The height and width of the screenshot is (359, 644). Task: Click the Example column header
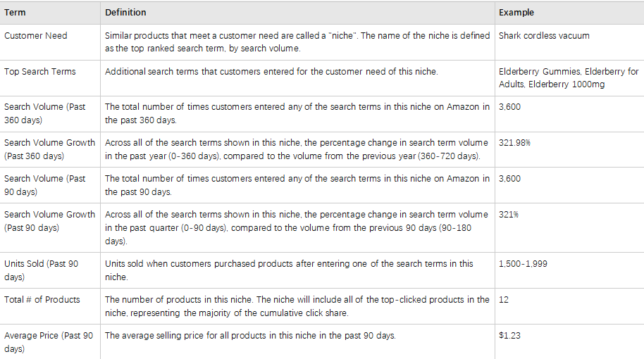click(x=516, y=13)
